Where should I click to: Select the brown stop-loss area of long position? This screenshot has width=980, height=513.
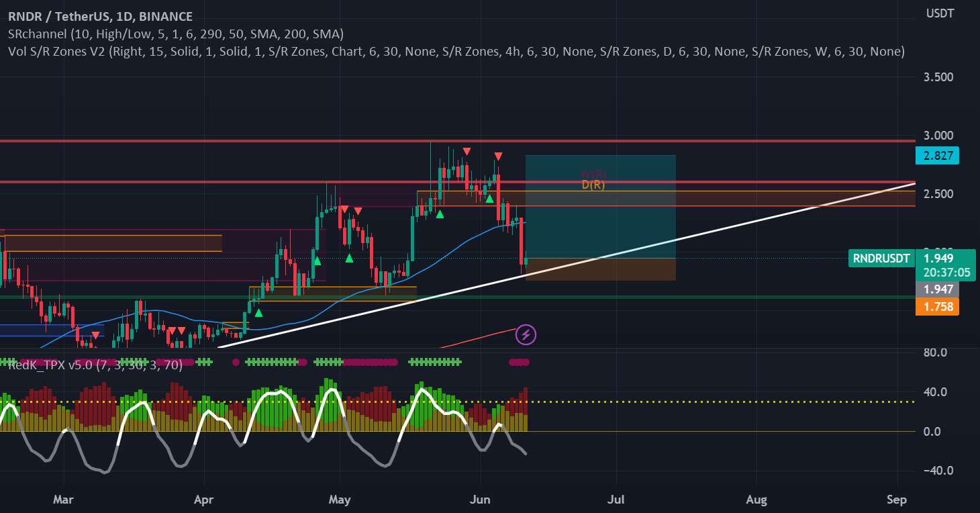click(x=600, y=269)
